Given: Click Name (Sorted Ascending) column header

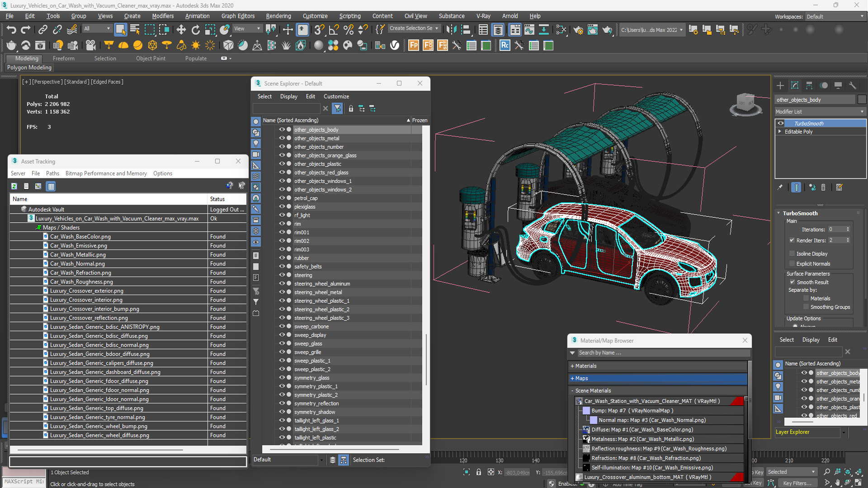Looking at the screenshot, I should tap(336, 120).
